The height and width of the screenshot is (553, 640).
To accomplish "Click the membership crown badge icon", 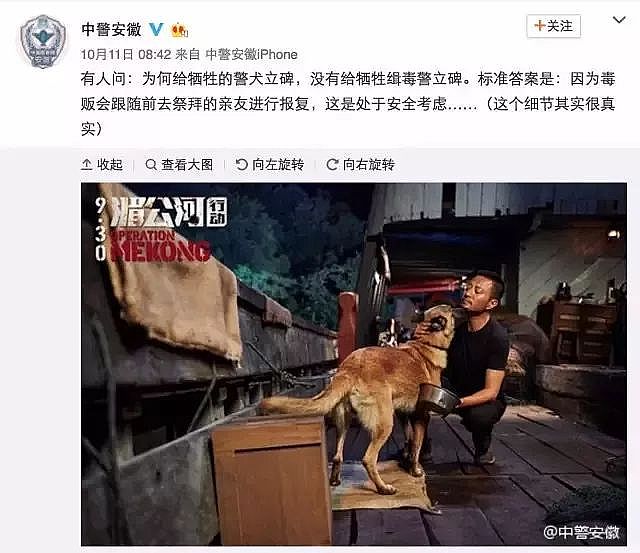I will point(180,30).
